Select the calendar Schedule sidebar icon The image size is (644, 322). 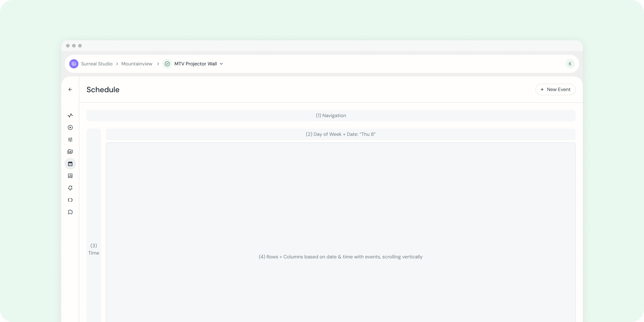(x=70, y=164)
